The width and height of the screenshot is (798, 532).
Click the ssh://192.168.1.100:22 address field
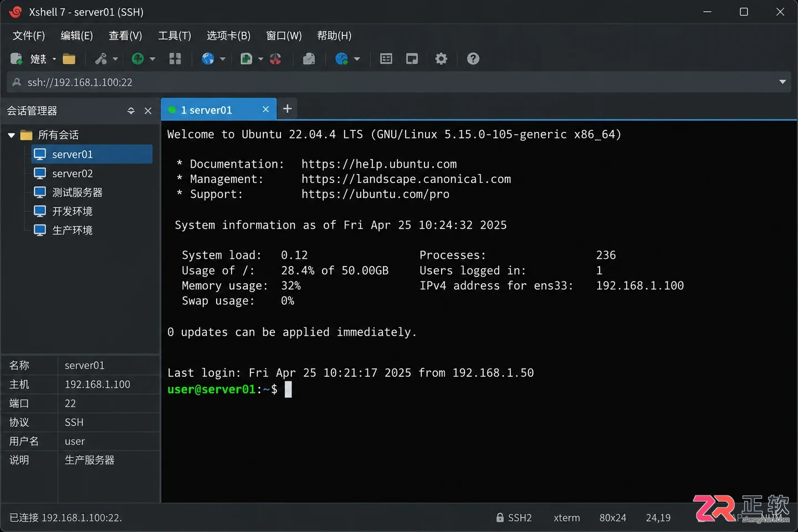393,82
